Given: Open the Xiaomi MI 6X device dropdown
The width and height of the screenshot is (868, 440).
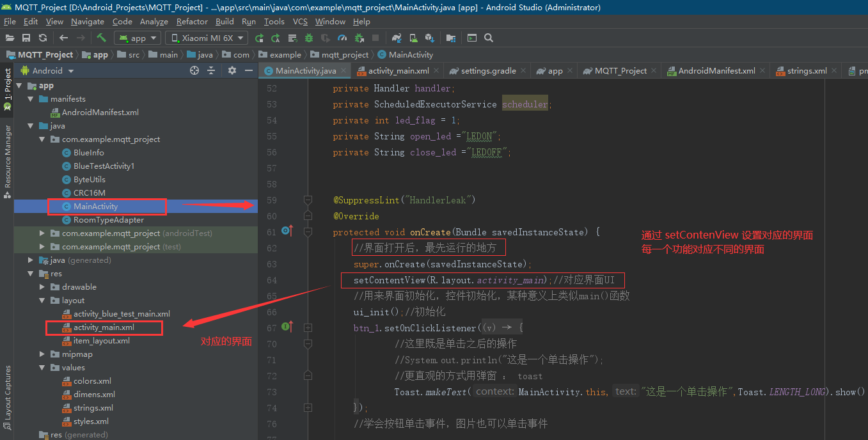Looking at the screenshot, I should (207, 38).
